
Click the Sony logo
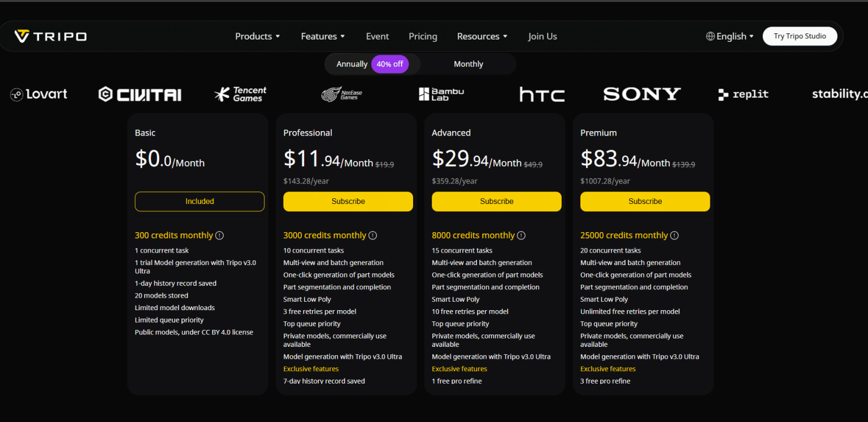point(642,94)
